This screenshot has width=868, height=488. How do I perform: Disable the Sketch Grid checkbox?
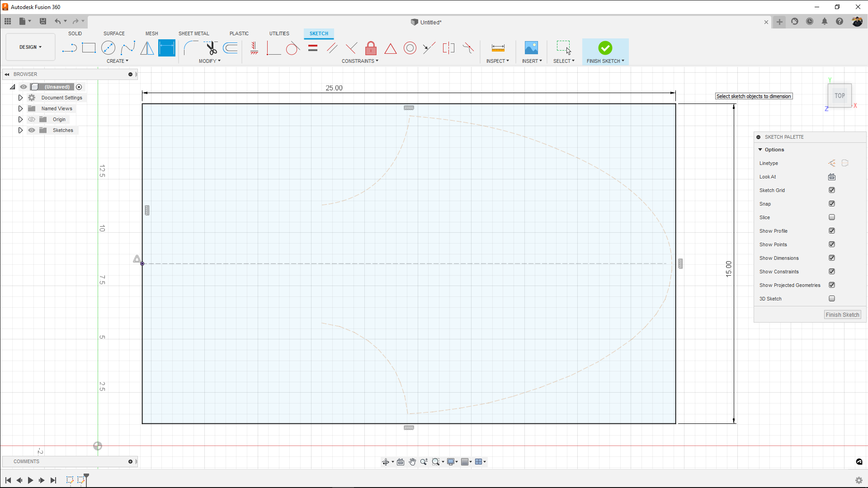832,190
